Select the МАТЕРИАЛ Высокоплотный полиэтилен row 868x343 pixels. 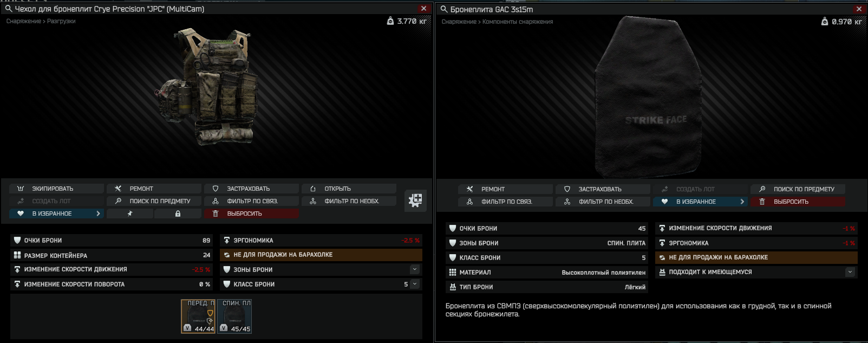[547, 272]
